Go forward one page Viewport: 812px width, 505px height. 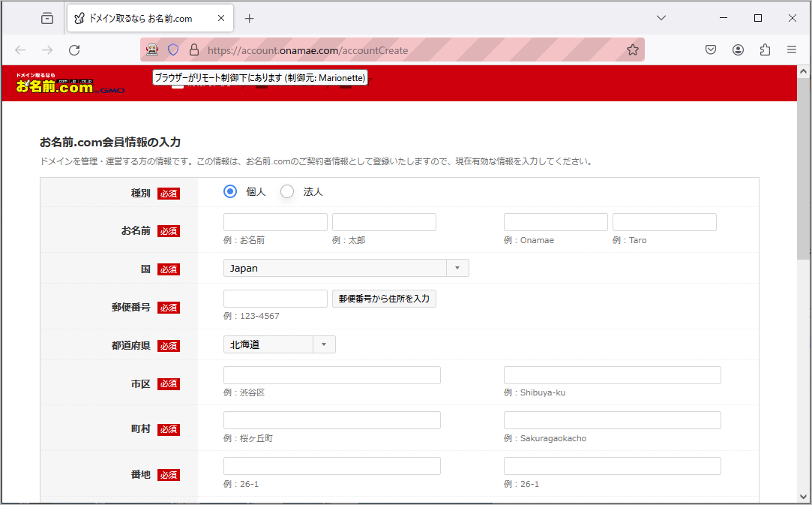tap(47, 50)
